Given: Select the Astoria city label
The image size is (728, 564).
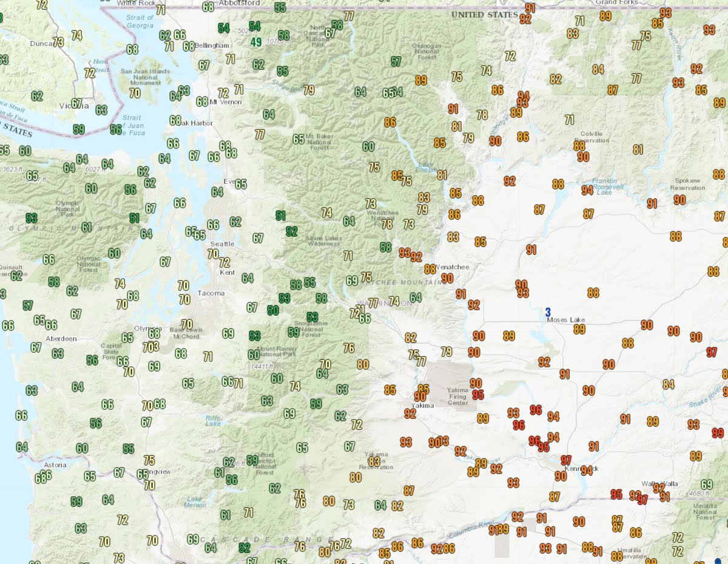Looking at the screenshot, I should click(x=55, y=465).
